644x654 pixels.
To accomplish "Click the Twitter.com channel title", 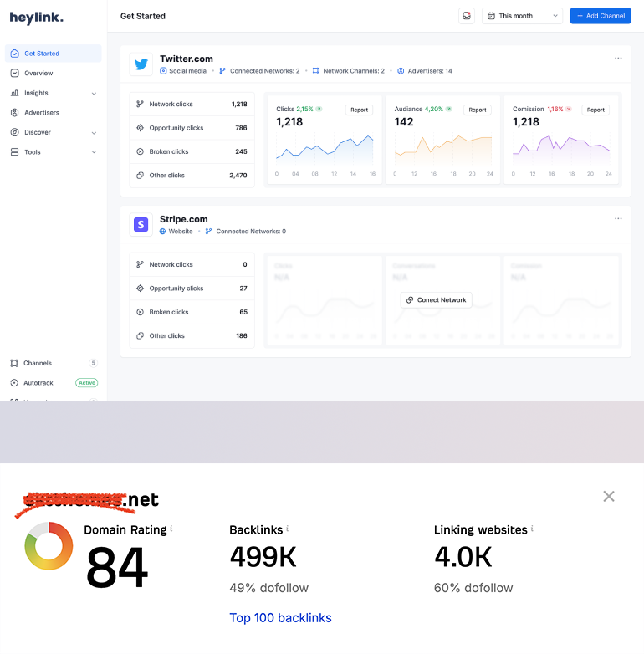I will coord(187,59).
